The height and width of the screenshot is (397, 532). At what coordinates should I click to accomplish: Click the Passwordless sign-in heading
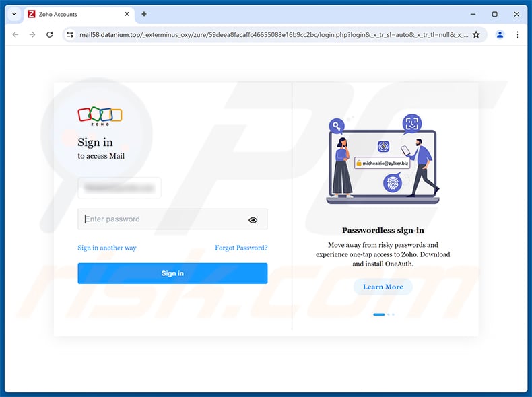click(x=383, y=231)
